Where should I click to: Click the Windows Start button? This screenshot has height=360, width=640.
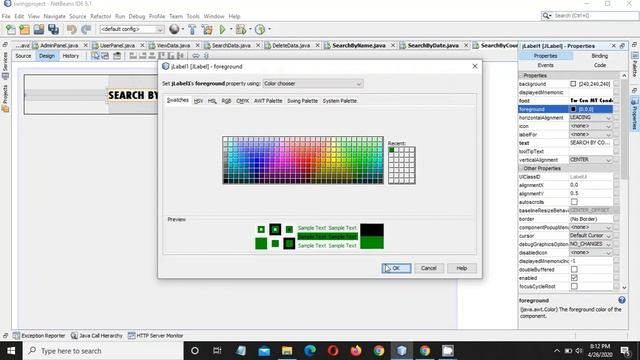(11, 351)
